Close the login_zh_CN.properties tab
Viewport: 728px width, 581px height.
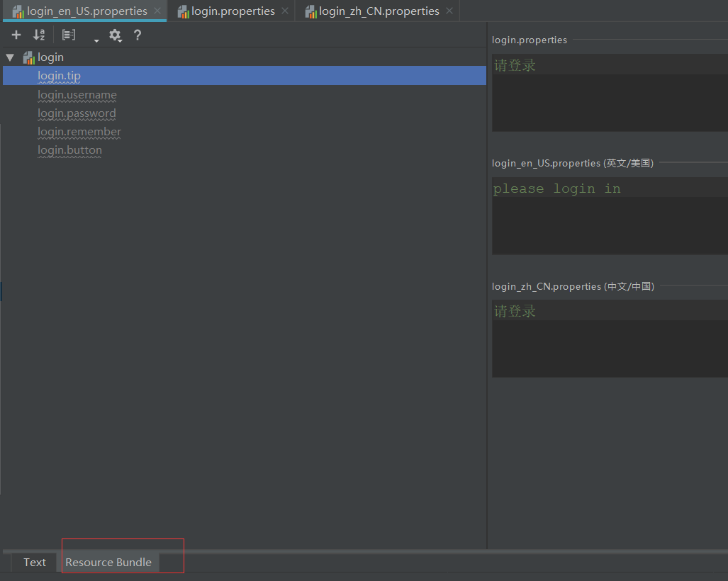tap(449, 11)
